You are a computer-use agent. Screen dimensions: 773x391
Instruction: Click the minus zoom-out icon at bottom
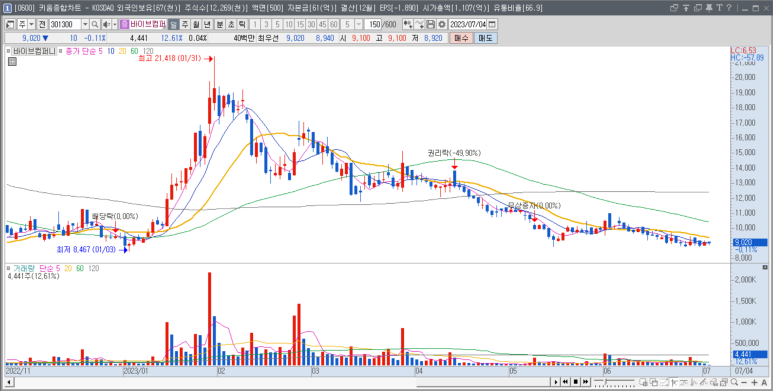[744, 382]
